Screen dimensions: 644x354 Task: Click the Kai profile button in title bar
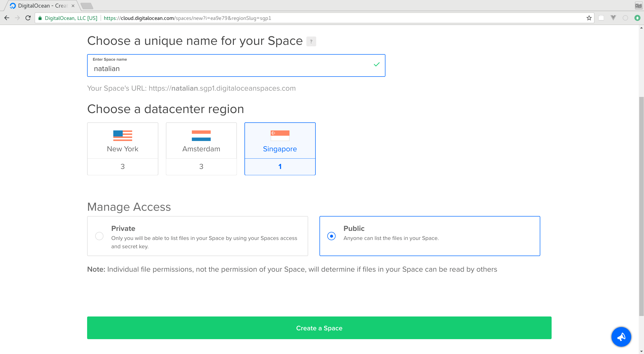pos(639,6)
